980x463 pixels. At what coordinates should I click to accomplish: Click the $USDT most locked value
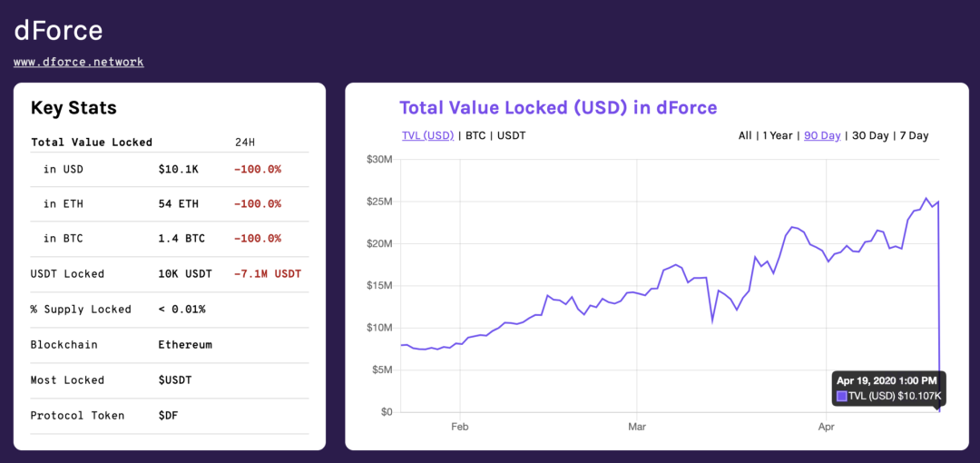coord(175,379)
